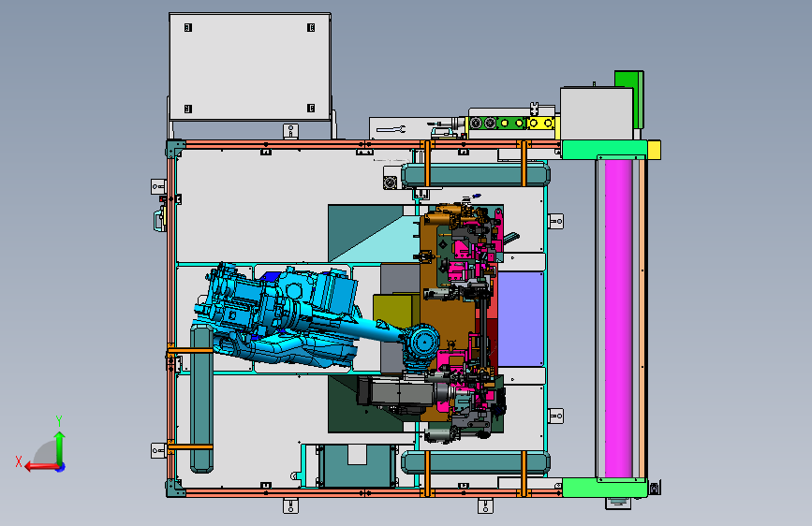Select the magenta roller on the right conveyor
This screenshot has height=526, width=812.
[618, 318]
